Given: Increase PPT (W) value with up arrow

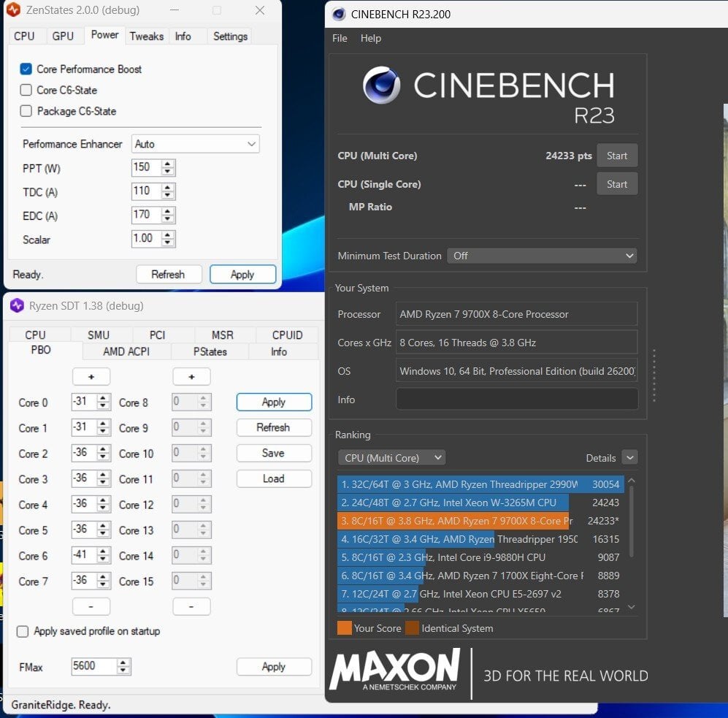Looking at the screenshot, I should tap(168, 164).
